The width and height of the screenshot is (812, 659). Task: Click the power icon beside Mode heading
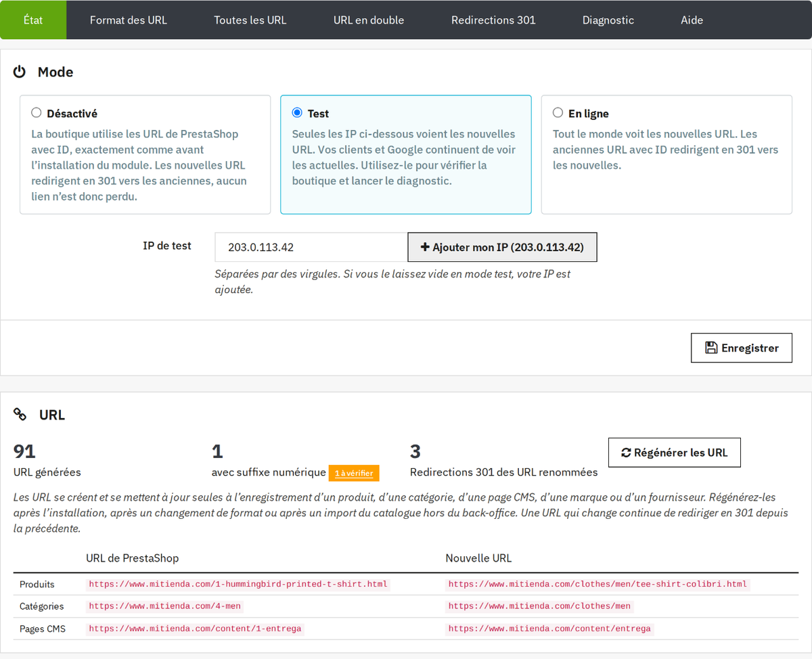(x=20, y=72)
